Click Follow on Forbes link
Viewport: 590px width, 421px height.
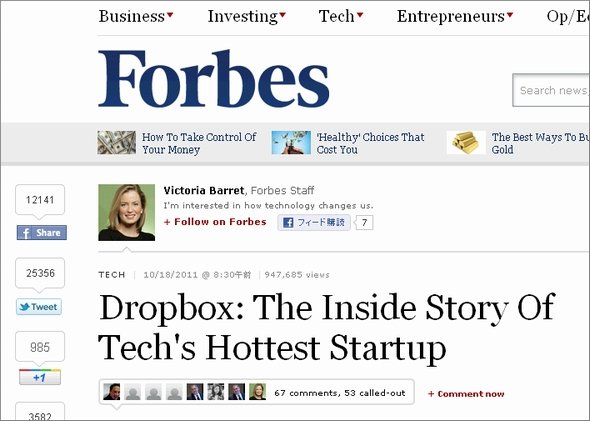tap(215, 222)
